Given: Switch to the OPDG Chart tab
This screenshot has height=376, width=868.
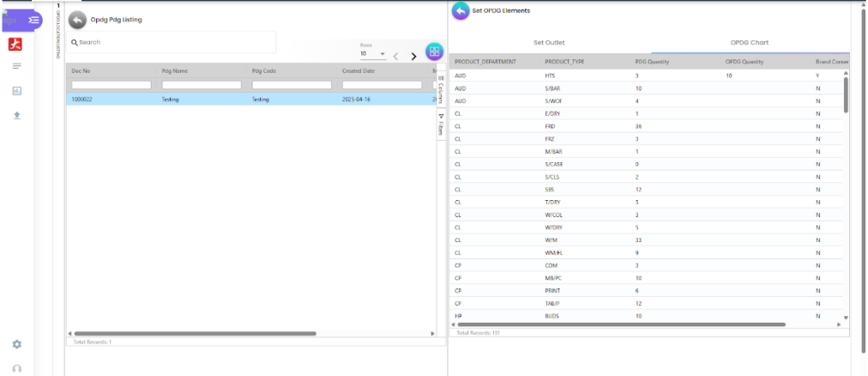Looking at the screenshot, I should pyautogui.click(x=750, y=42).
